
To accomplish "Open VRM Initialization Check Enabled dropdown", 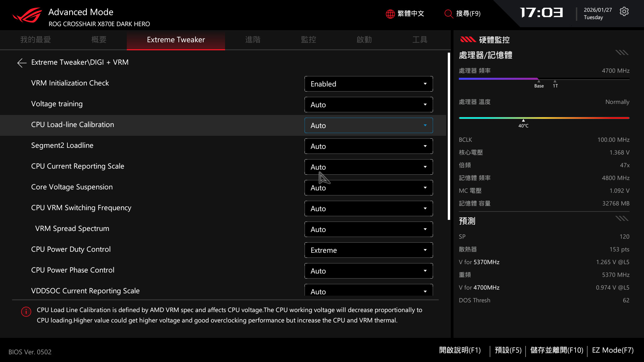I will 368,84.
